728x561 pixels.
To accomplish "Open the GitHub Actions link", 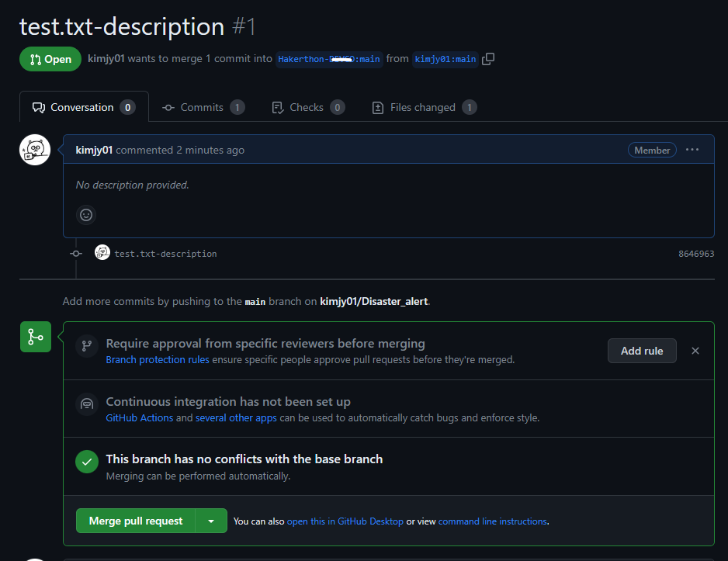I will coord(139,417).
